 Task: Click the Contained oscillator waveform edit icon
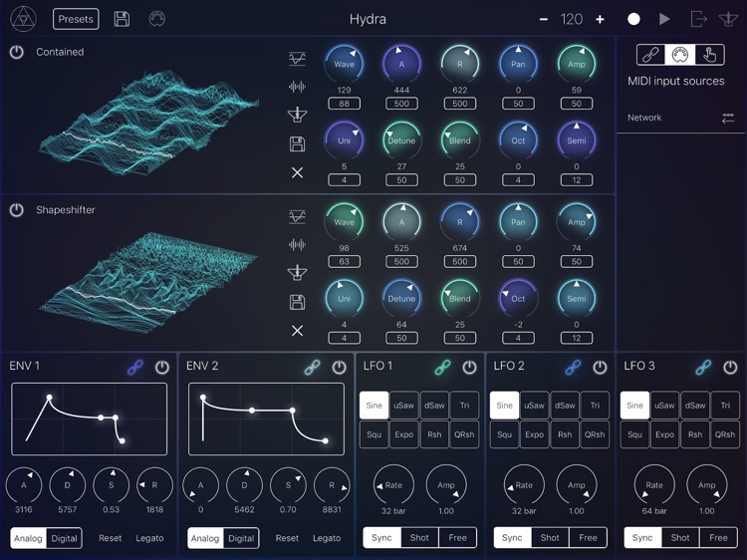(297, 59)
